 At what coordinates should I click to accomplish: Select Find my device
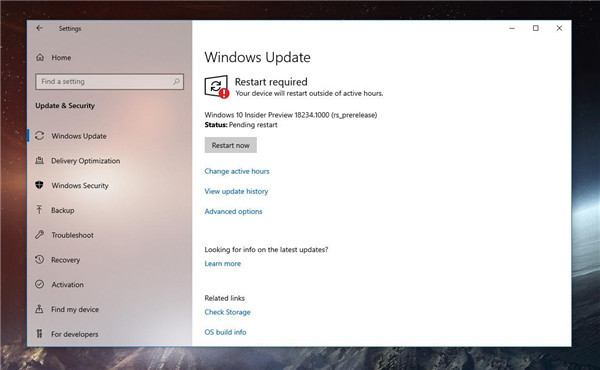75,309
